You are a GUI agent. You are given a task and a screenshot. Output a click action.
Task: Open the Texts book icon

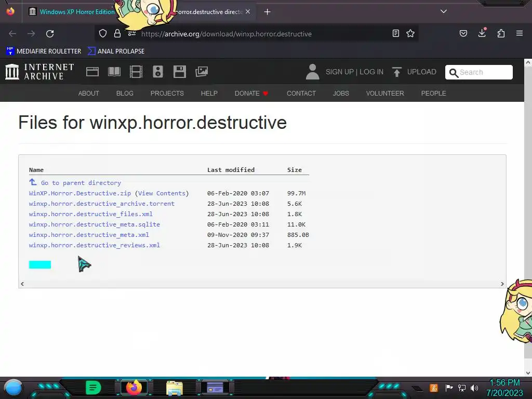coord(114,72)
